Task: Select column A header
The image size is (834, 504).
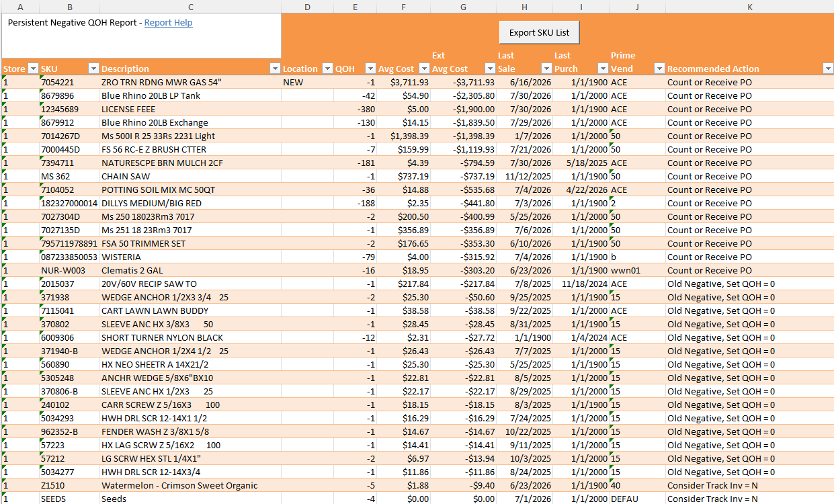Action: click(x=20, y=7)
